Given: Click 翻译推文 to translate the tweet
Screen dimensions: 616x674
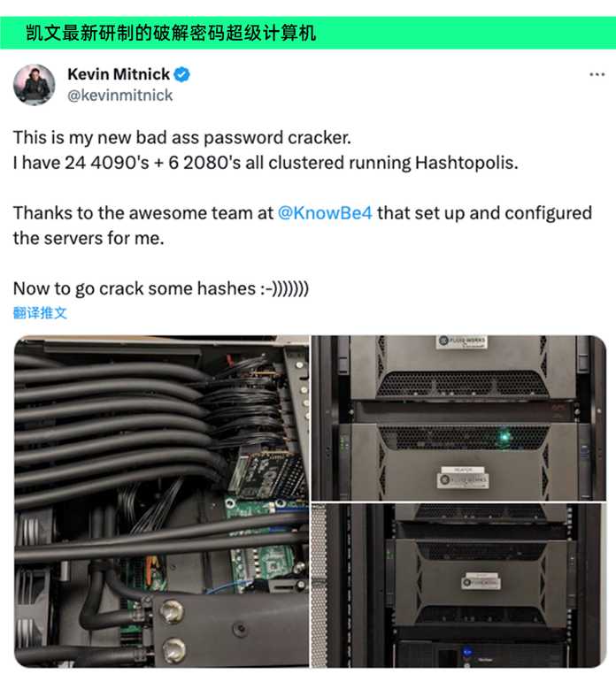Looking at the screenshot, I should point(40,313).
